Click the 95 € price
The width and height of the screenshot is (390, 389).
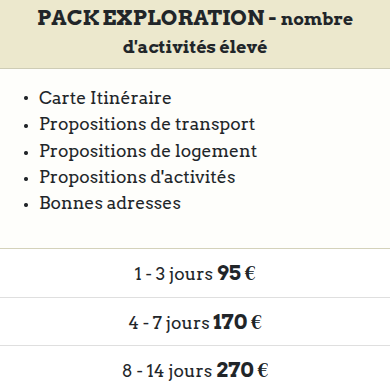coord(236,273)
